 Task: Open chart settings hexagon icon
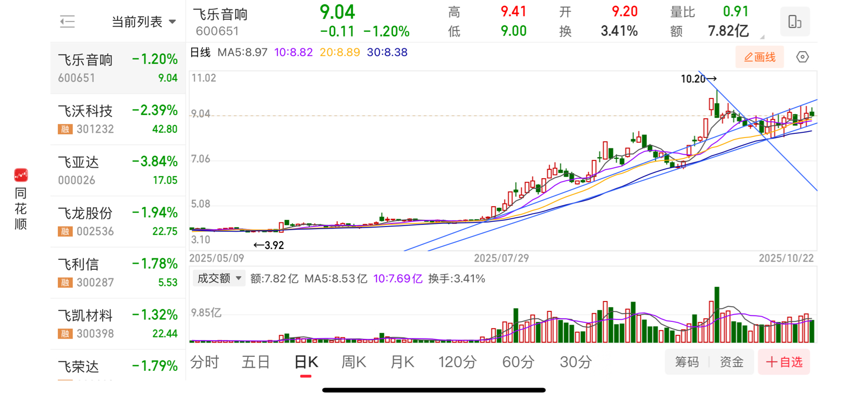(802, 57)
